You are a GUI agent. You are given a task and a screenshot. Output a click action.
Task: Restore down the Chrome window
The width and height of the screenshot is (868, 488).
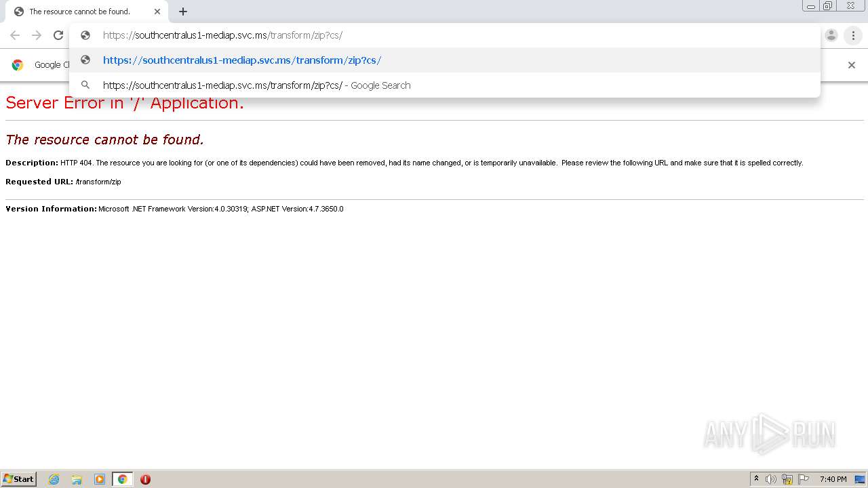pyautogui.click(x=828, y=6)
